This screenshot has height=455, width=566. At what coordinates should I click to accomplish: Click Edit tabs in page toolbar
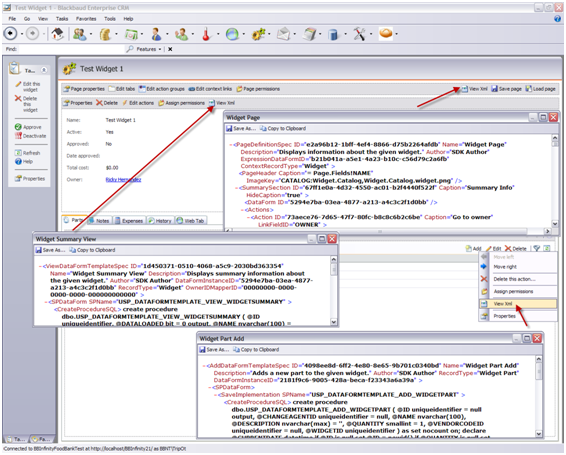(122, 89)
